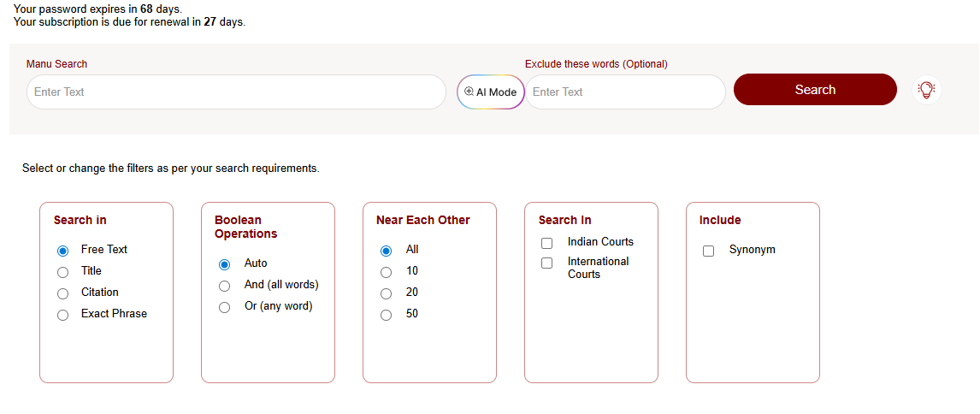Select the Citation search option

pos(62,293)
